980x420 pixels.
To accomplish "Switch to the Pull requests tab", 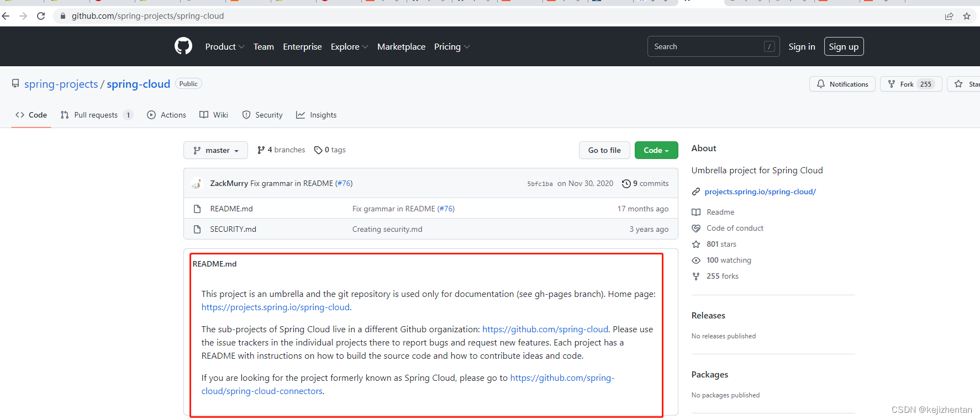I will click(x=97, y=115).
